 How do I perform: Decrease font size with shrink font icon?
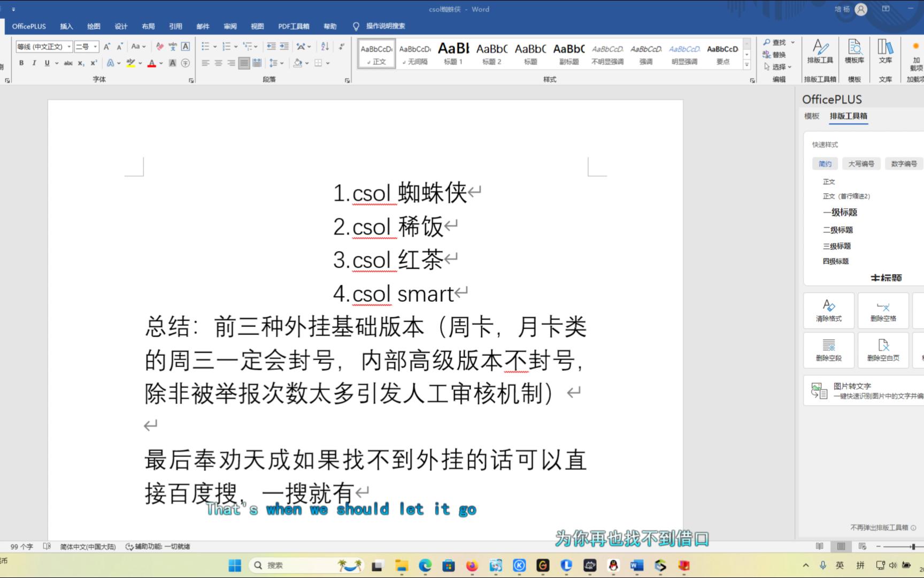pyautogui.click(x=120, y=47)
